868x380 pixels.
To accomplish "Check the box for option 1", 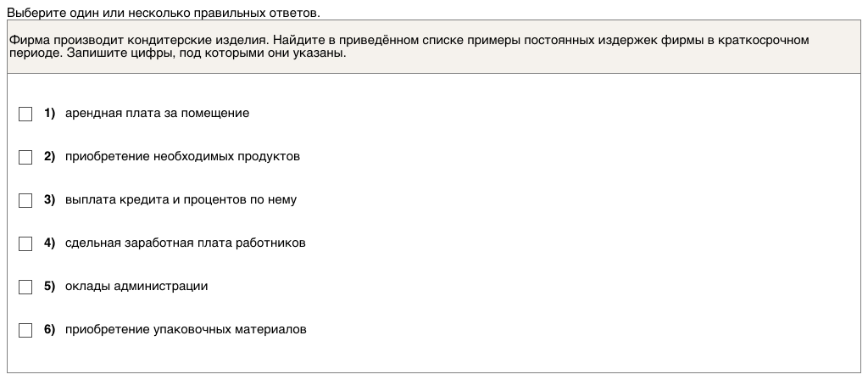I will (x=25, y=114).
